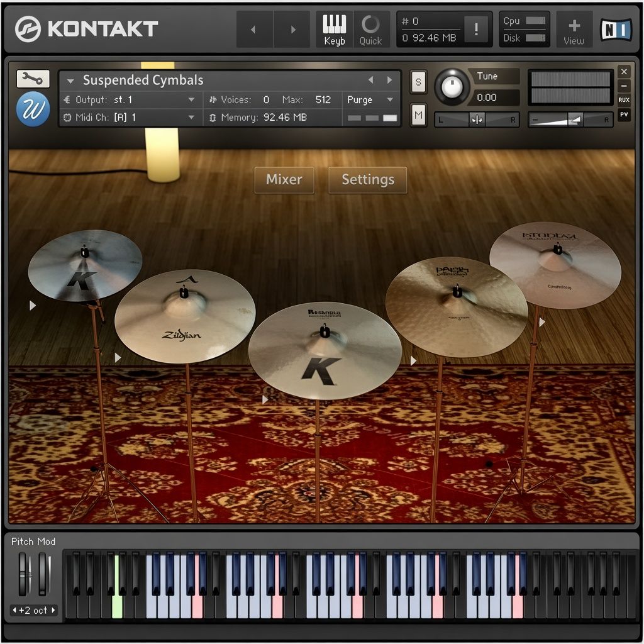Expand arrow beside the Istanbul cymbal
Image resolution: width=644 pixels, height=644 pixels.
[x=541, y=323]
